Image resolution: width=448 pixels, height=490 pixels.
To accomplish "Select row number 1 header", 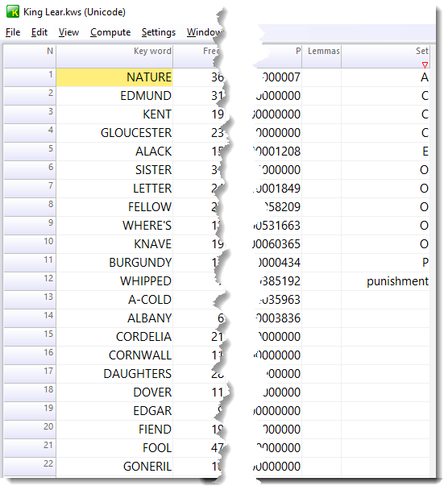I will tap(30, 77).
